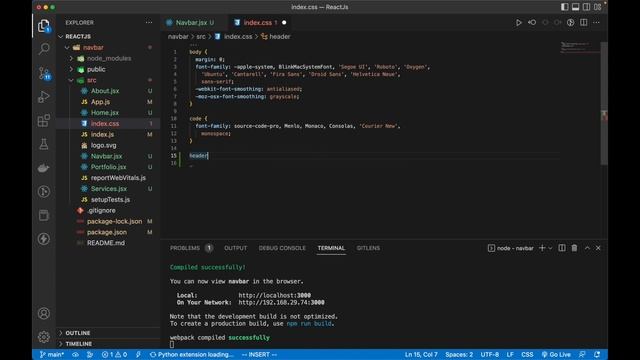Toggle Primary Side Bar layout icon
The image size is (640, 360).
564,7
